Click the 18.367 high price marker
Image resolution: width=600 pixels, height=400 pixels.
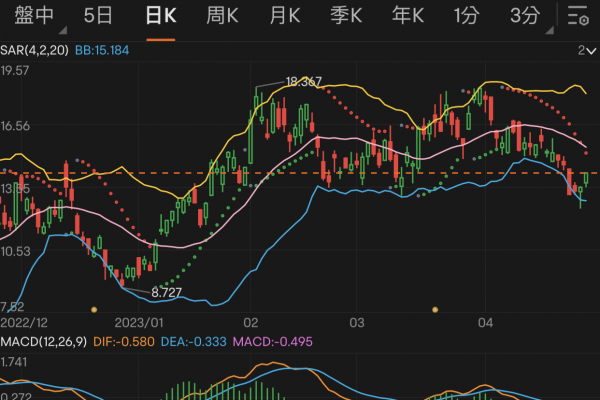(304, 81)
